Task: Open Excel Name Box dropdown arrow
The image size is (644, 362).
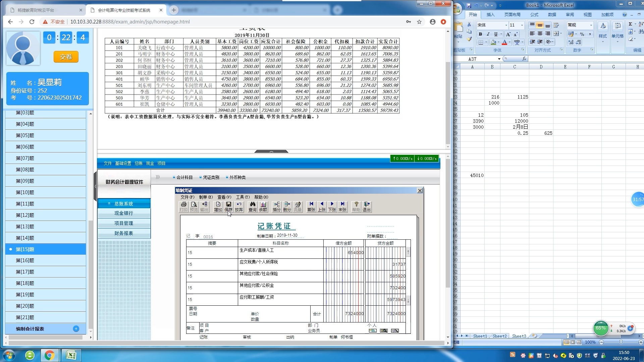Action: click(x=499, y=59)
